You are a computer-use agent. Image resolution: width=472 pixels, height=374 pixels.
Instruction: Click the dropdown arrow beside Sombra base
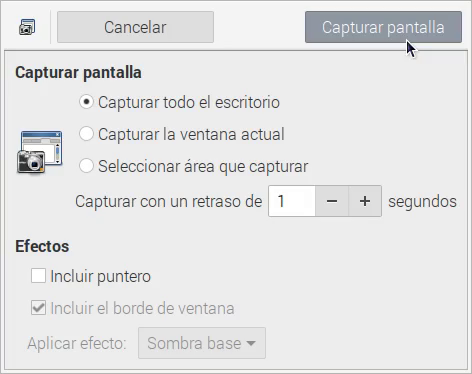click(x=251, y=343)
